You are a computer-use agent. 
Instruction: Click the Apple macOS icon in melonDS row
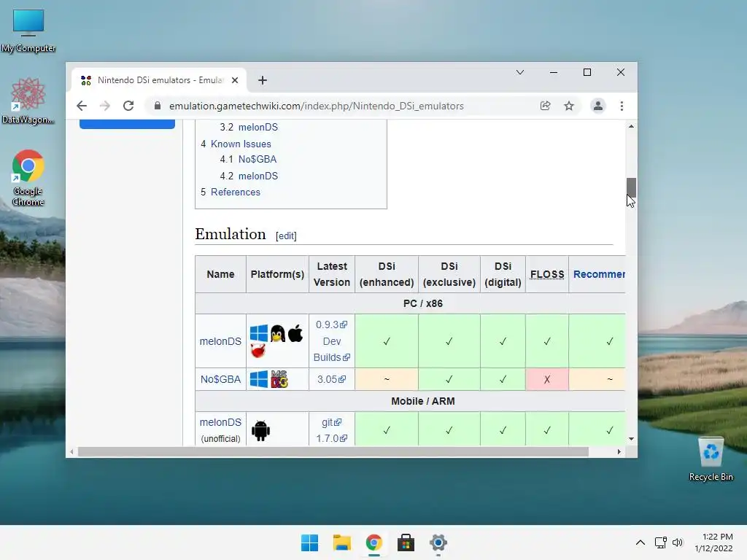[295, 333]
